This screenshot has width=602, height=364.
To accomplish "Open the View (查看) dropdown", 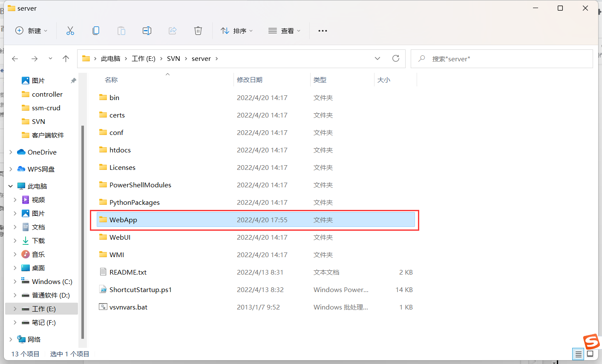I will (284, 31).
